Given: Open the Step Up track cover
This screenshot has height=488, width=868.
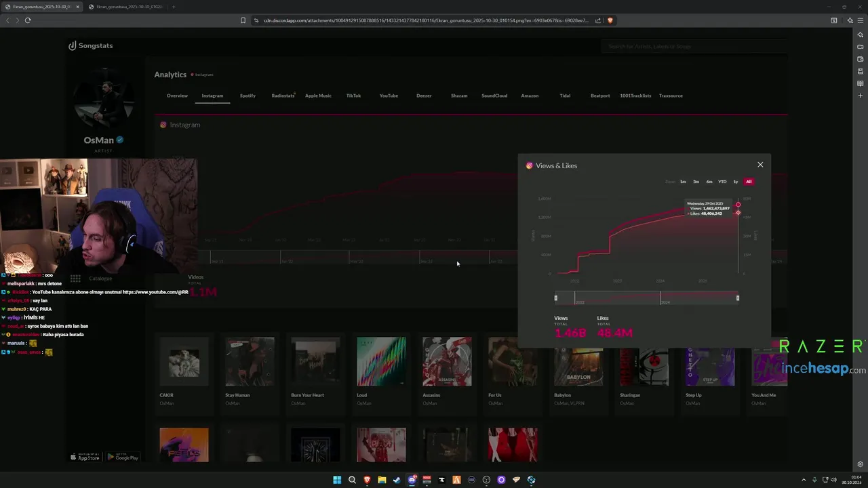Looking at the screenshot, I should [710, 367].
